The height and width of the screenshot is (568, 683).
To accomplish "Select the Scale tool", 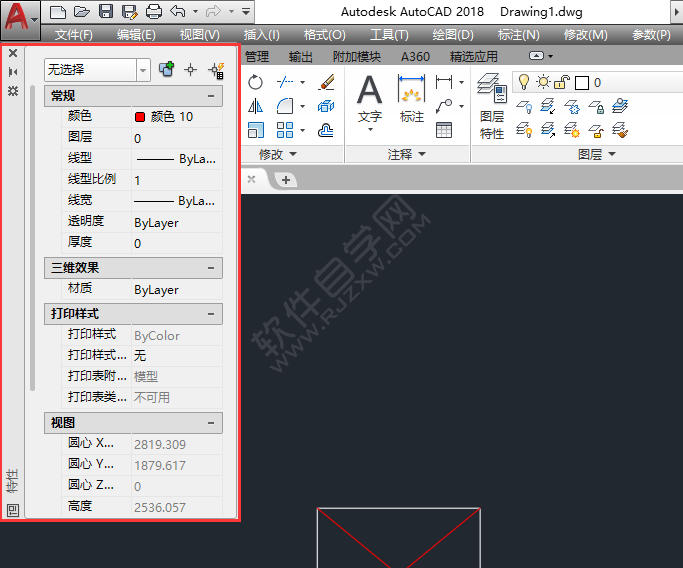I will tap(256, 130).
